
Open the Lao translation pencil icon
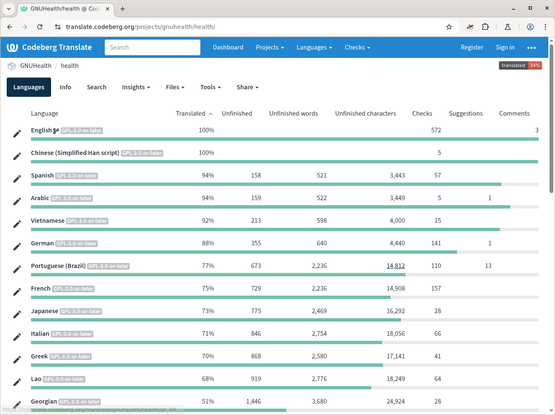tap(17, 383)
